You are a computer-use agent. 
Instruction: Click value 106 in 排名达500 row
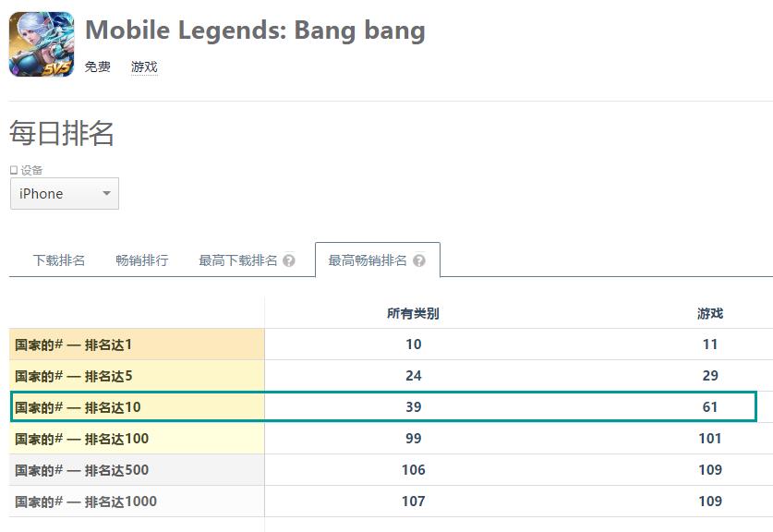point(413,470)
